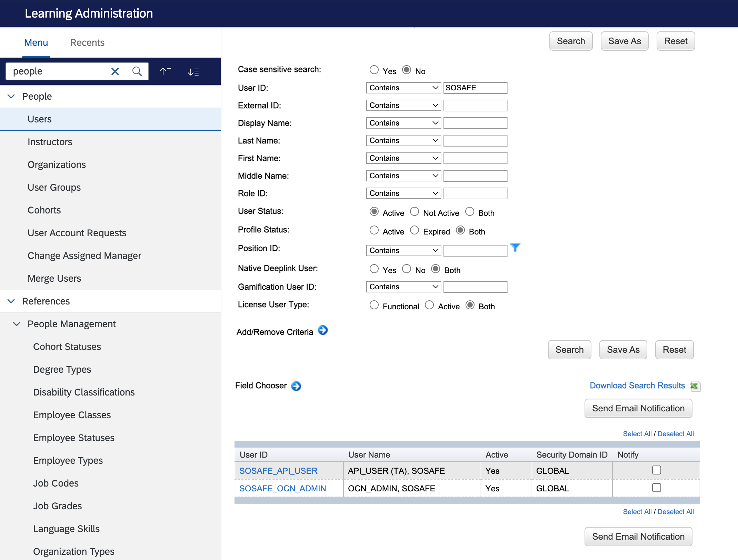
Task: Select Not Active for User Status
Action: click(x=415, y=212)
